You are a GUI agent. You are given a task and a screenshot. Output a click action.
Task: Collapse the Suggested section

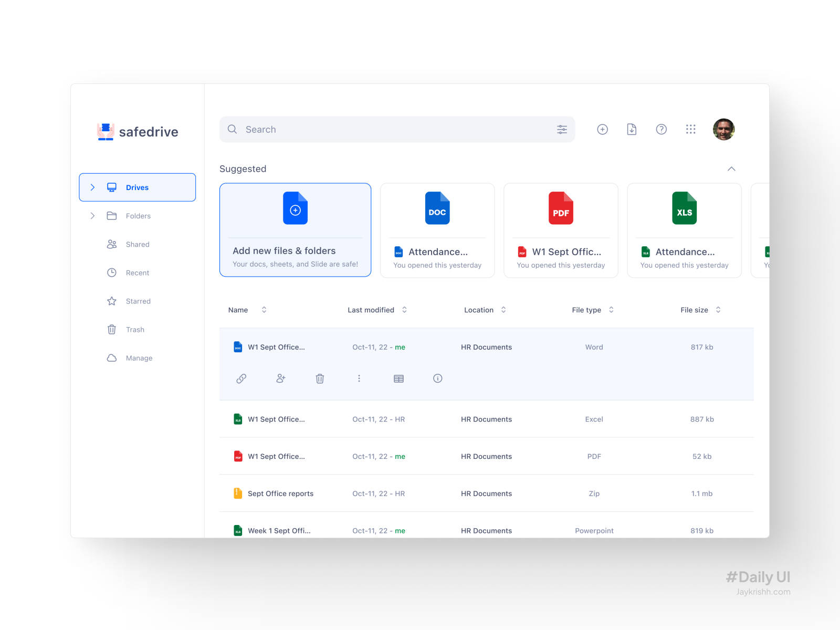coord(731,169)
